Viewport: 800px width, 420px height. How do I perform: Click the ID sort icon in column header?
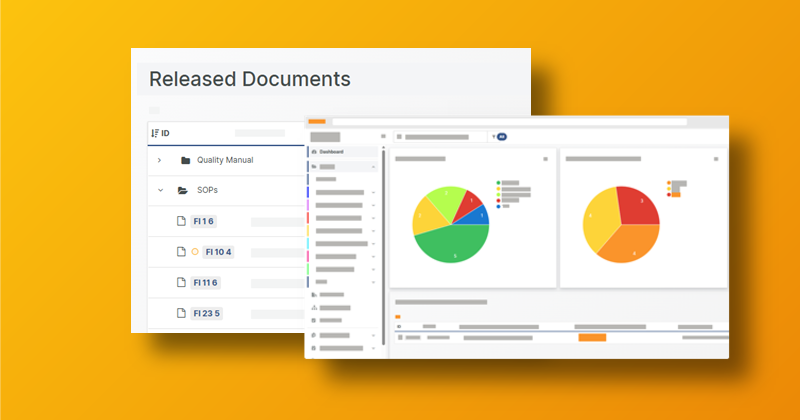(154, 133)
